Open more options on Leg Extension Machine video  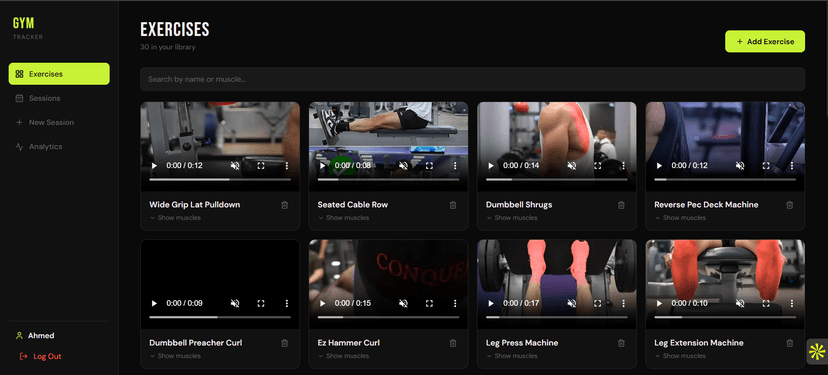coord(792,304)
